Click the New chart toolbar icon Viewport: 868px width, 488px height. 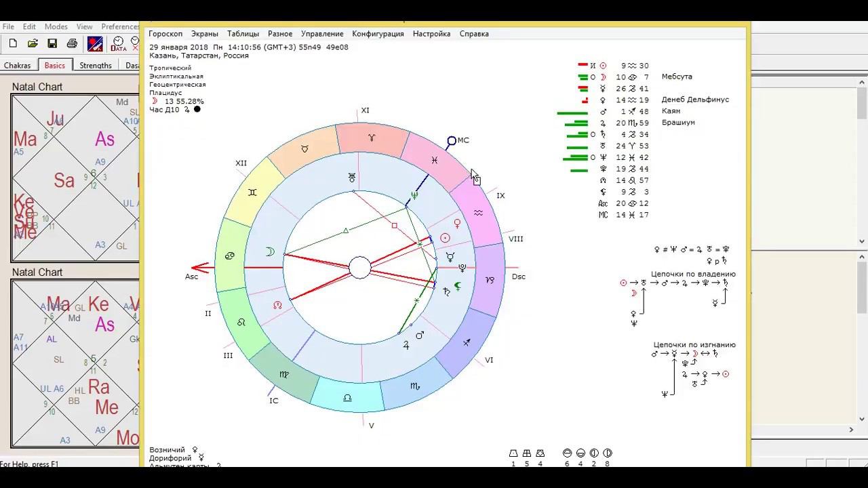13,43
